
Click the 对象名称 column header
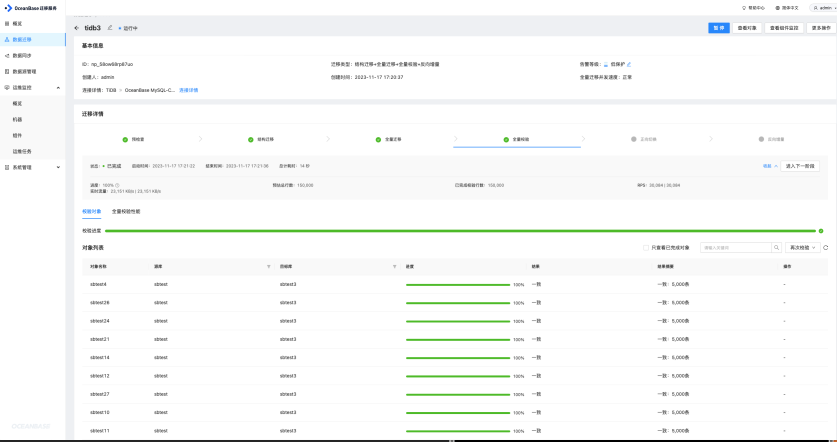tap(99, 266)
